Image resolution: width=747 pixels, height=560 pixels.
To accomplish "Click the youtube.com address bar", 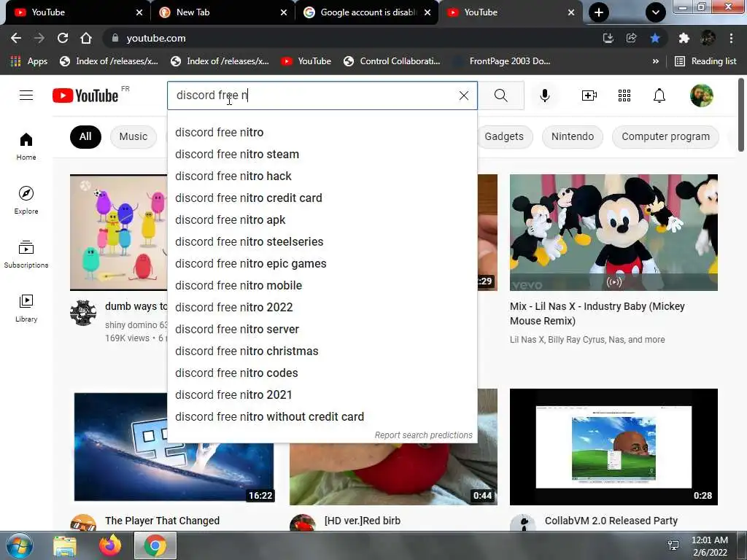I will coord(352,38).
